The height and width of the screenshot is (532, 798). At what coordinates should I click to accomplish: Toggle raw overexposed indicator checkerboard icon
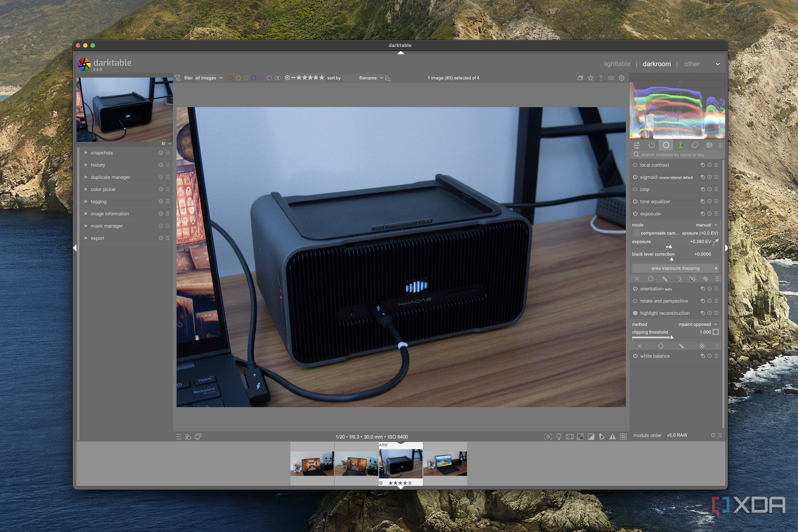[x=580, y=437]
